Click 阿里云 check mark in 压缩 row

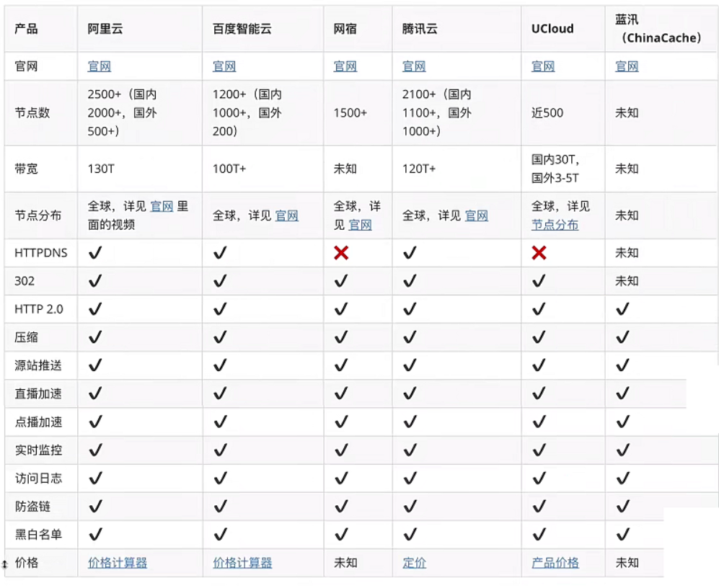(95, 337)
